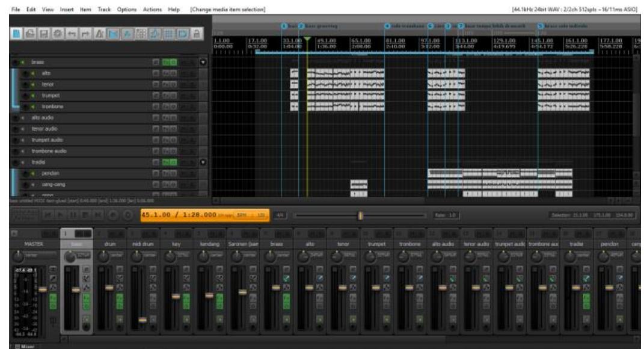Click the playback rate slider handle
This screenshot has height=349, width=644.
(360, 214)
